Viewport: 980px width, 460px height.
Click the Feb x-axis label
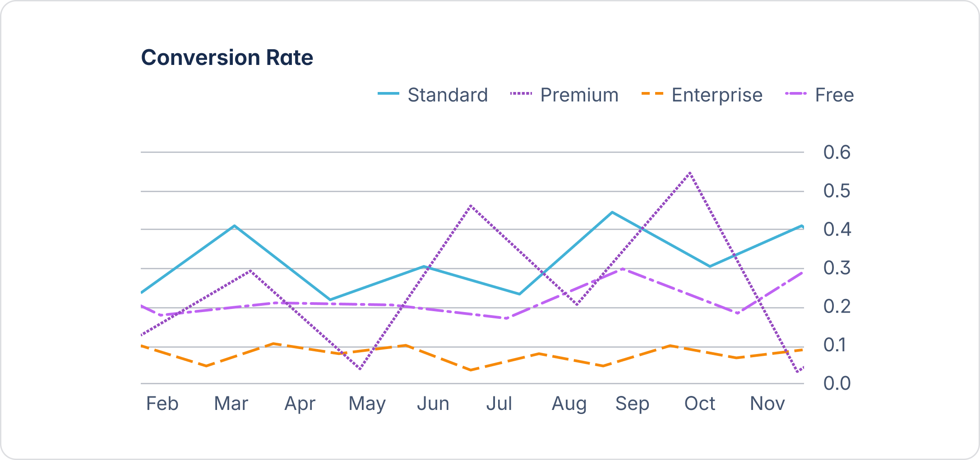pos(162,403)
